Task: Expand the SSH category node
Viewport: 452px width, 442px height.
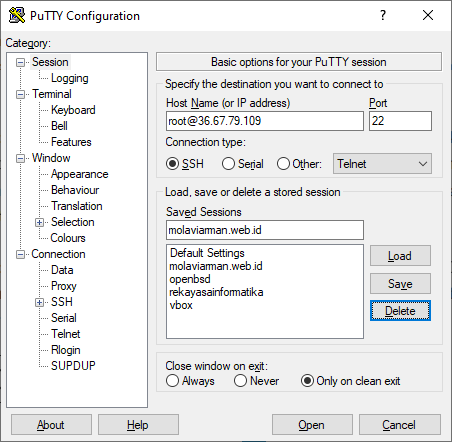Action: pyautogui.click(x=39, y=302)
